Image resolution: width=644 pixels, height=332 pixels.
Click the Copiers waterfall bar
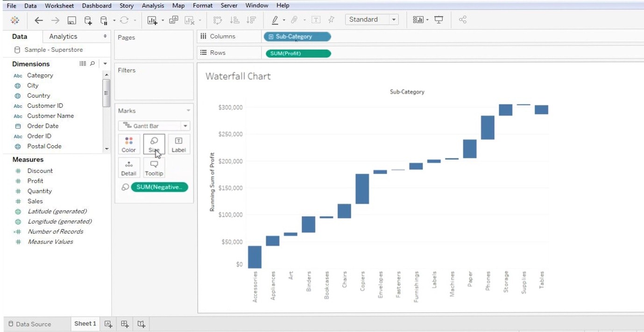(x=362, y=189)
